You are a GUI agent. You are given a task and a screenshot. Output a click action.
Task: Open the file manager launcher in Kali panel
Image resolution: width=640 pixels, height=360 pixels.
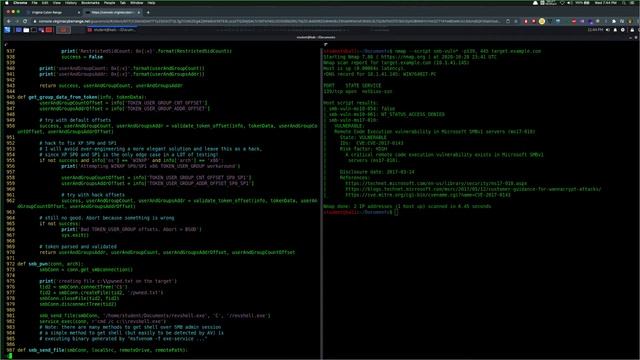(x=26, y=30)
